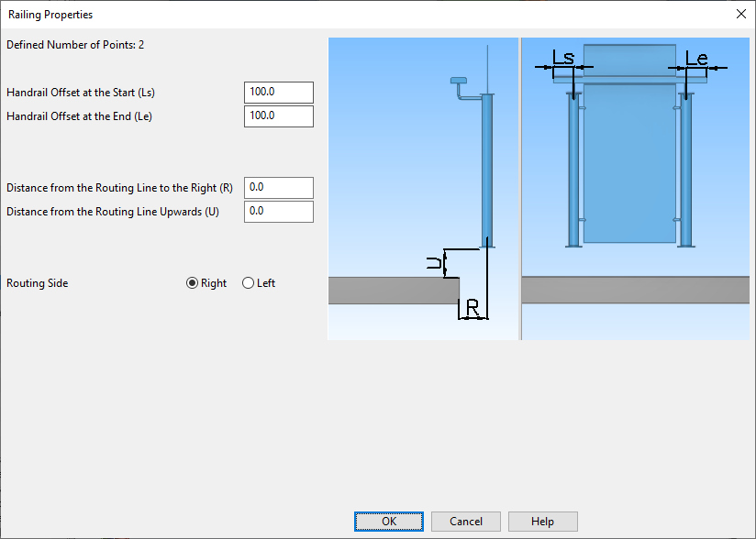Focus the Distance Upwards (U) input field
756x539 pixels.
(279, 212)
